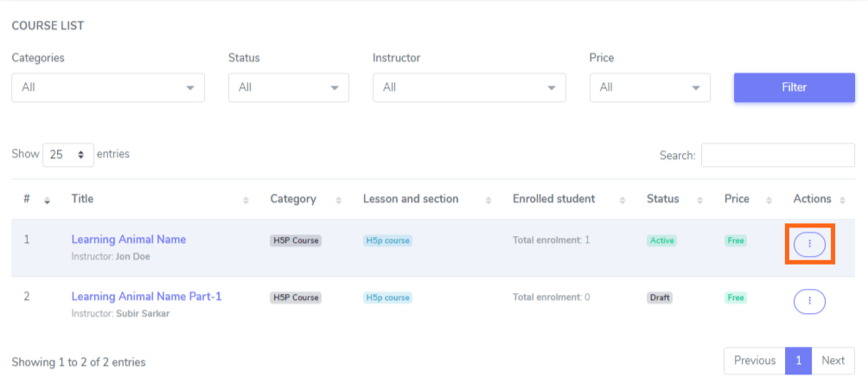This screenshot has height=390, width=868.
Task: Open the Learning Animal Name course link
Action: 128,240
